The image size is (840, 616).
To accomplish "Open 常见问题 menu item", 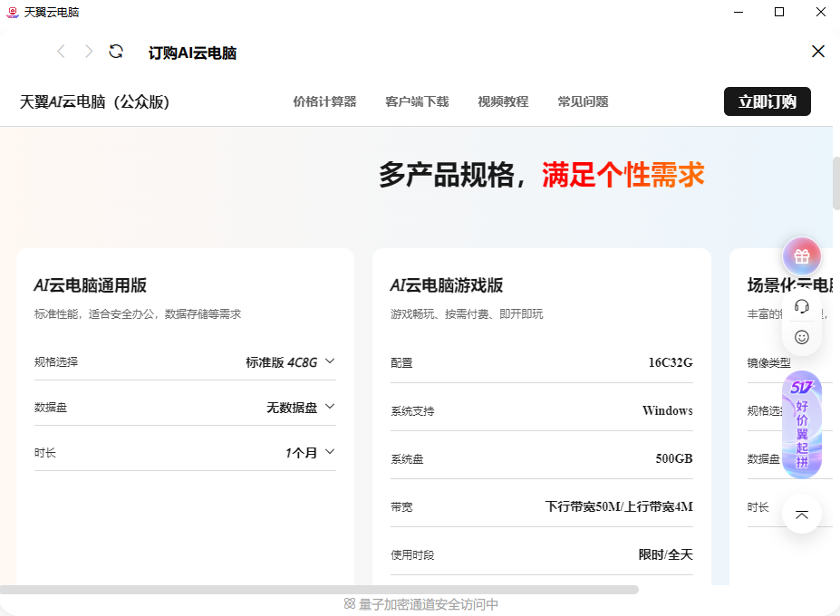I will (583, 101).
